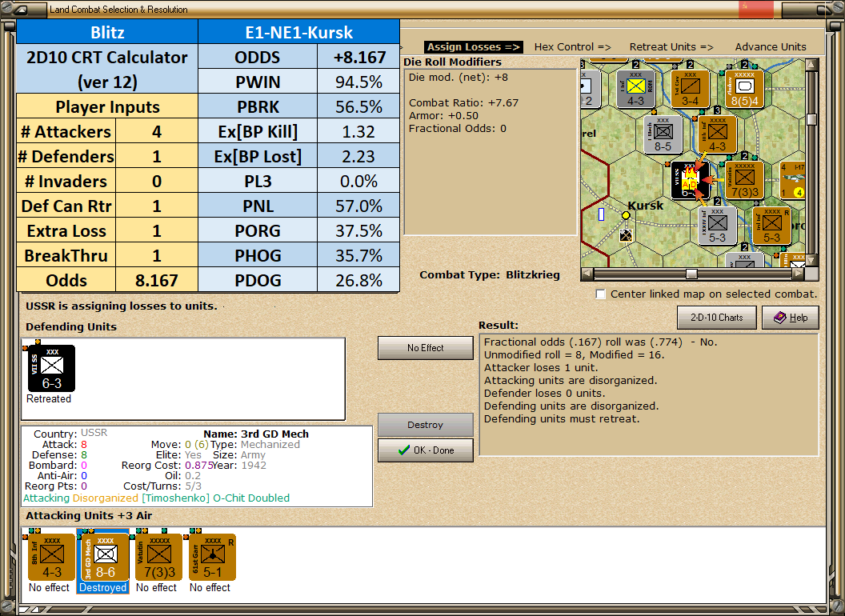Click the 'Name: 3rd GD Mech' detail text

256,434
